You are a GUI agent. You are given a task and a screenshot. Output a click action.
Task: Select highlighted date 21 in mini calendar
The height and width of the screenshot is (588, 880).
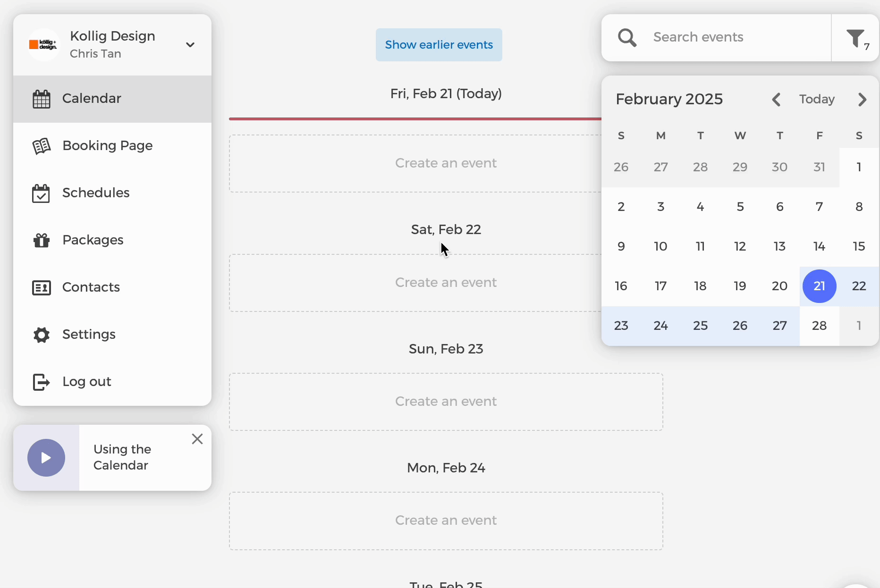click(820, 286)
